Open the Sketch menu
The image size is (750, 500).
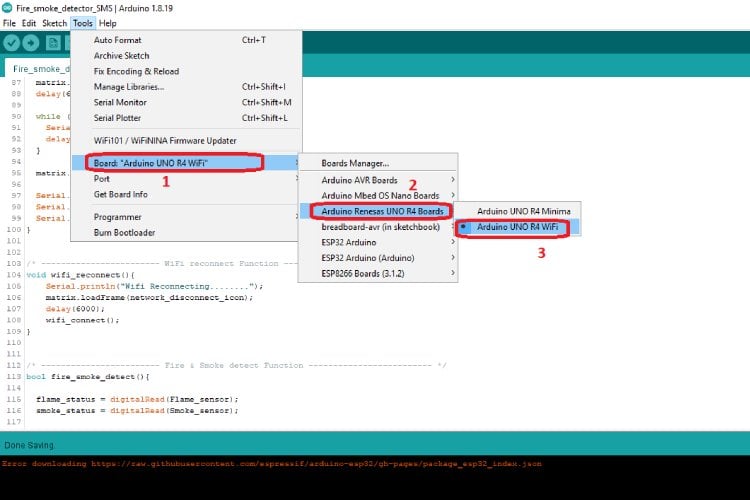[x=55, y=23]
